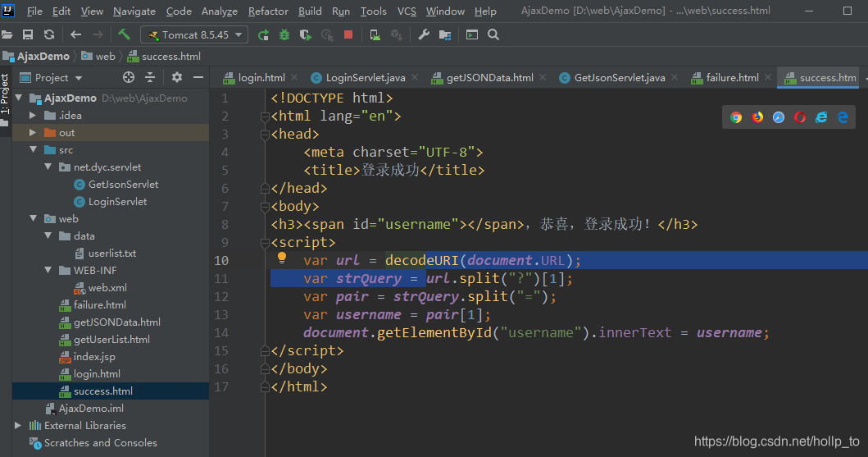This screenshot has height=457, width=868.
Task: Open Project Structure toolbar icon
Action: tap(445, 35)
